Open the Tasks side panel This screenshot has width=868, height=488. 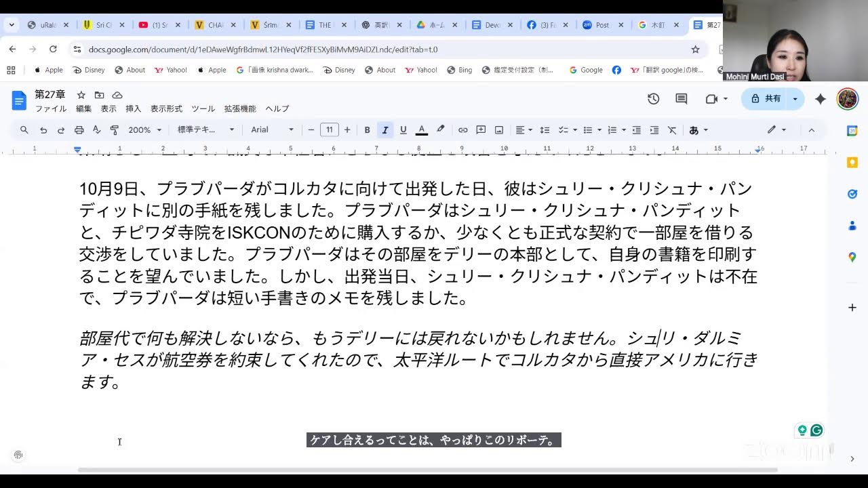point(852,194)
